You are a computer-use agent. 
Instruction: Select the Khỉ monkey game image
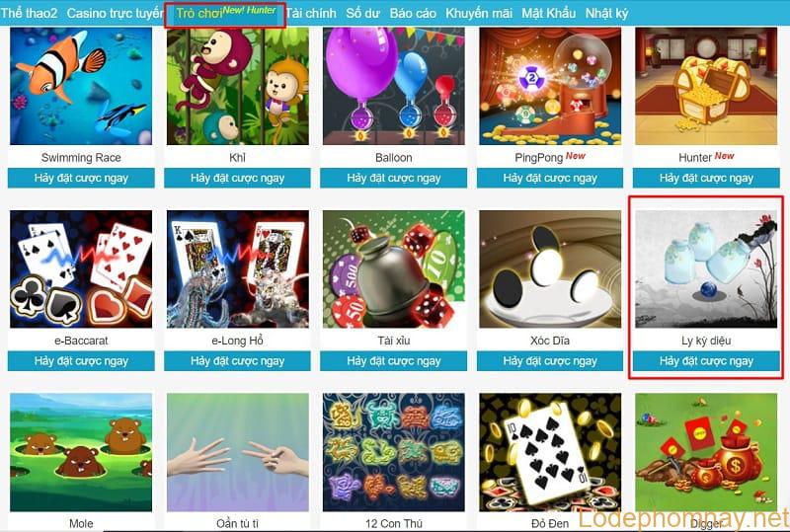(x=237, y=86)
